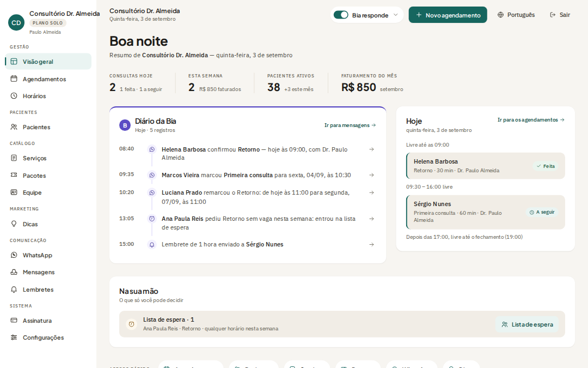Open Visão geral icon in sidebar
Screen dimensions: 588x368
pyautogui.click(x=14, y=62)
